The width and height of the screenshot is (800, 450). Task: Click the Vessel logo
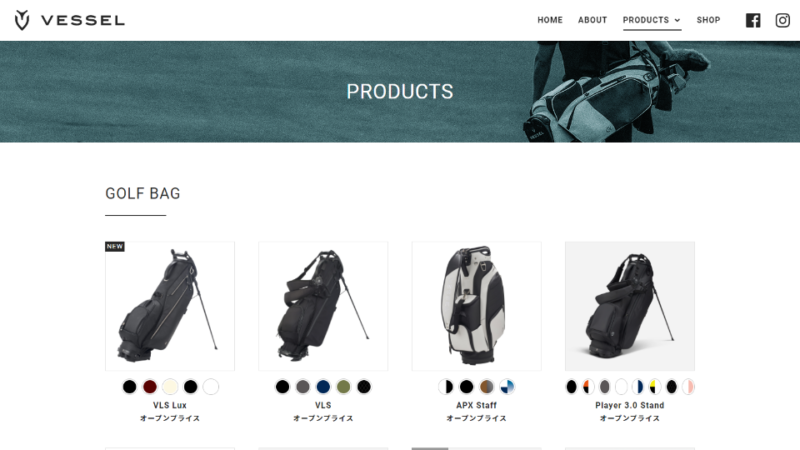coord(69,20)
